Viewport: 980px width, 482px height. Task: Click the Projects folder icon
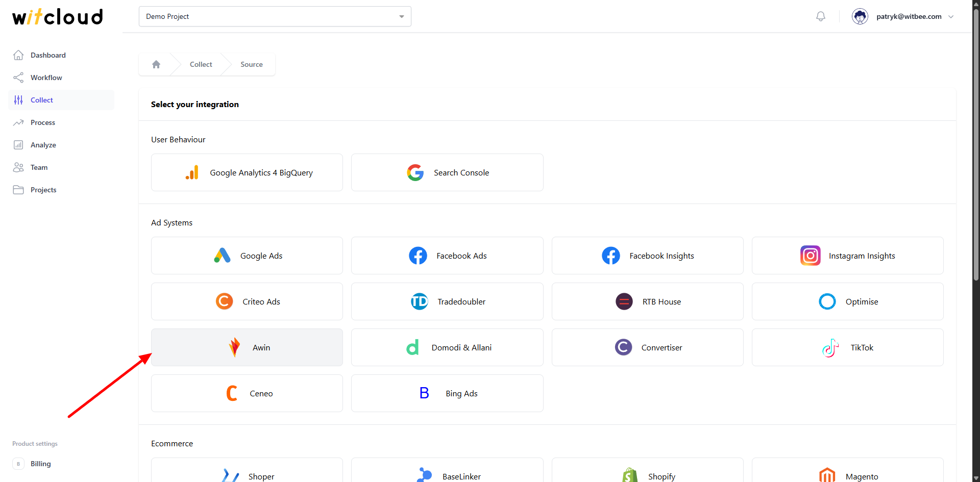[x=18, y=190]
